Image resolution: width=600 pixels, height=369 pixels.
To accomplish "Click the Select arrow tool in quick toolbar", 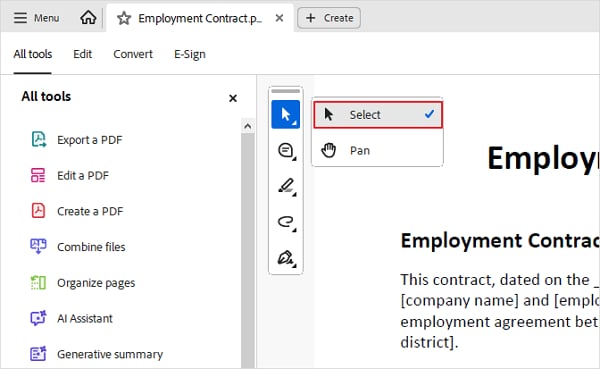I will tap(285, 114).
